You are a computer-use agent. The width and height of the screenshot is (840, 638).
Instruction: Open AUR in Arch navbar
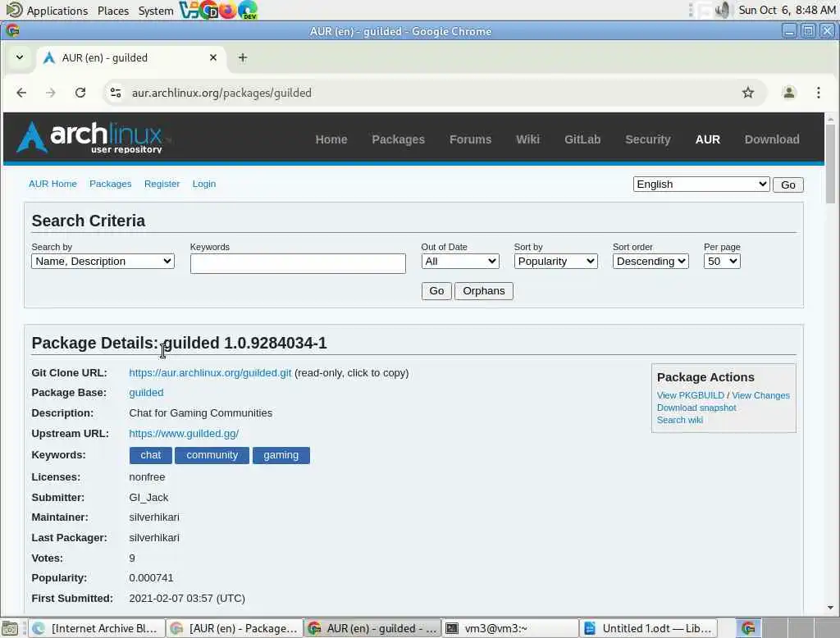coord(707,139)
